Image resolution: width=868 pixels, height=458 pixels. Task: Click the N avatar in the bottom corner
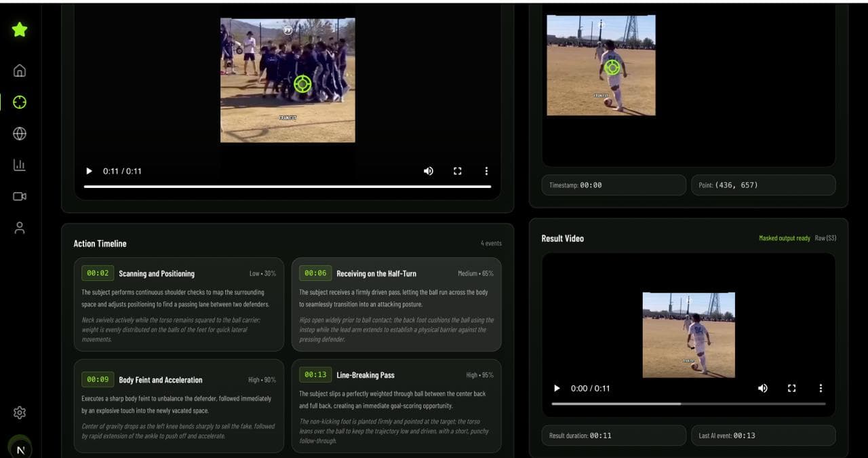(20, 449)
